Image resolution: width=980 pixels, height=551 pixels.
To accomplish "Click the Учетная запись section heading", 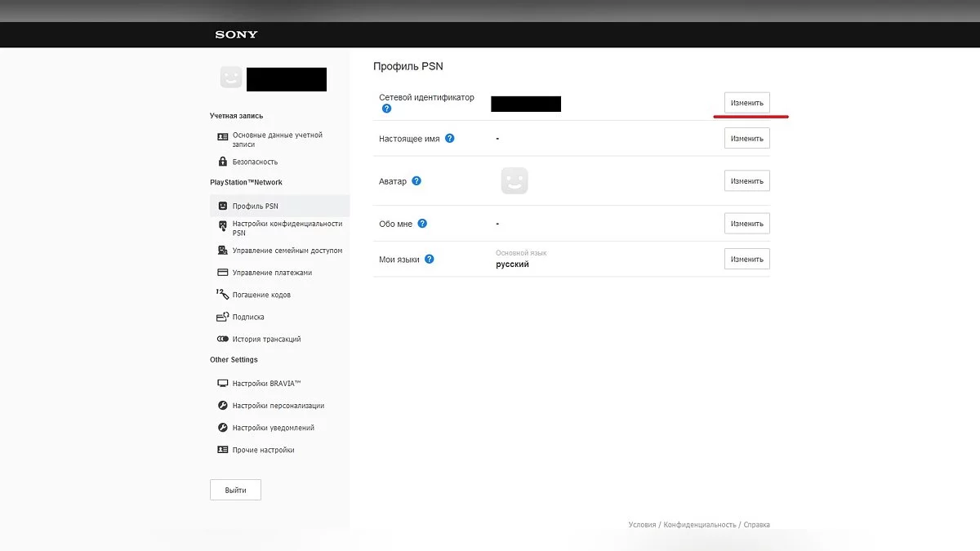I will pos(236,116).
